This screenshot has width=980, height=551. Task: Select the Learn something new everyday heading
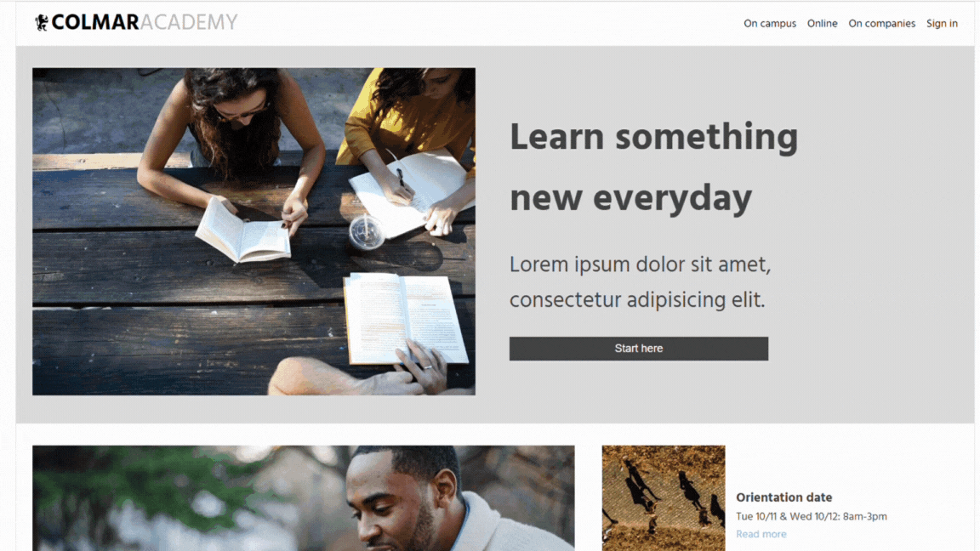point(653,168)
